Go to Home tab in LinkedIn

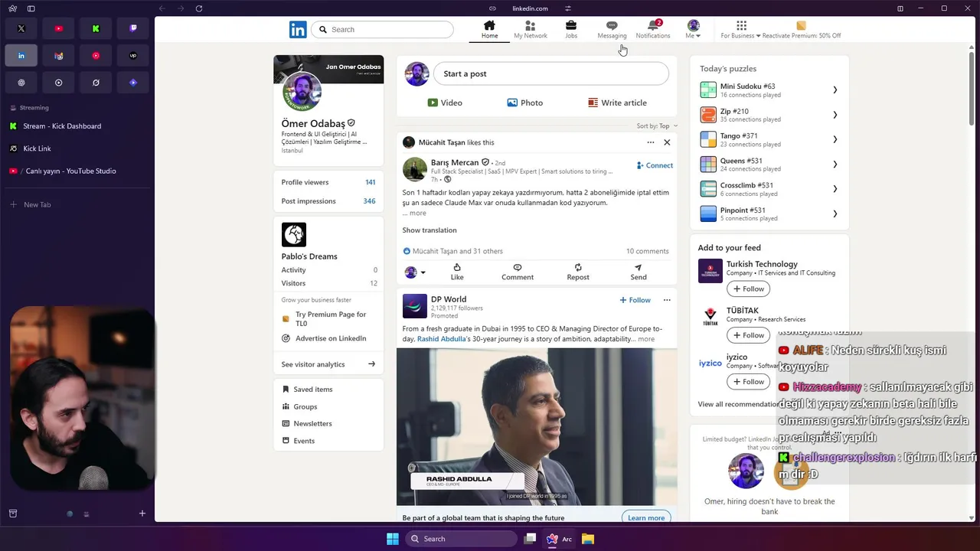coord(490,30)
